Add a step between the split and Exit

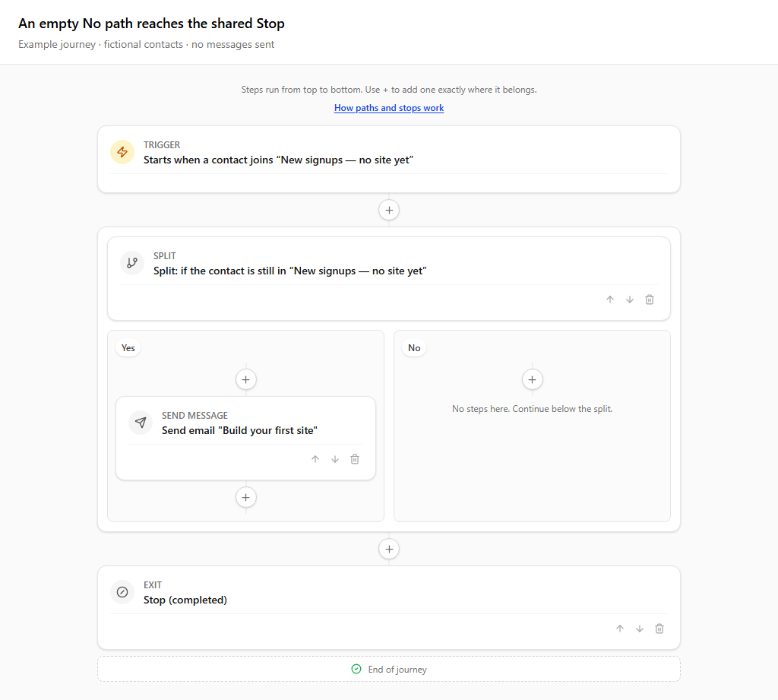(389, 549)
